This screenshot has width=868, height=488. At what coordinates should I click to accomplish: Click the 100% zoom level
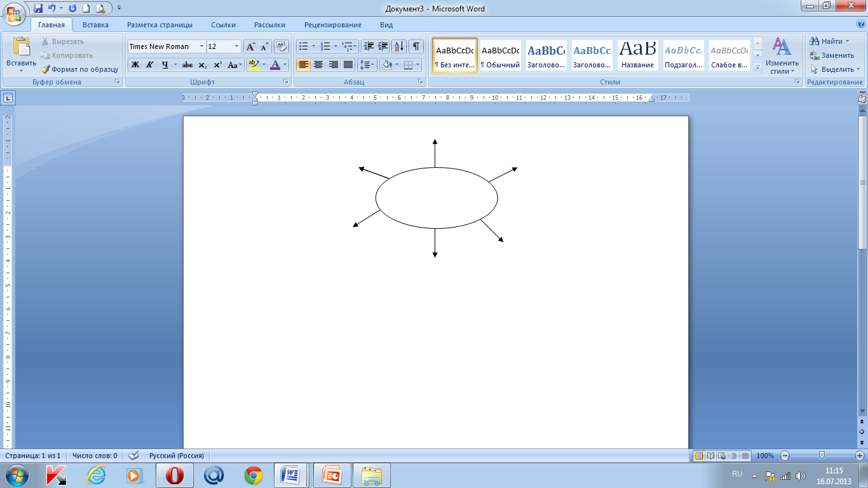[x=765, y=456]
